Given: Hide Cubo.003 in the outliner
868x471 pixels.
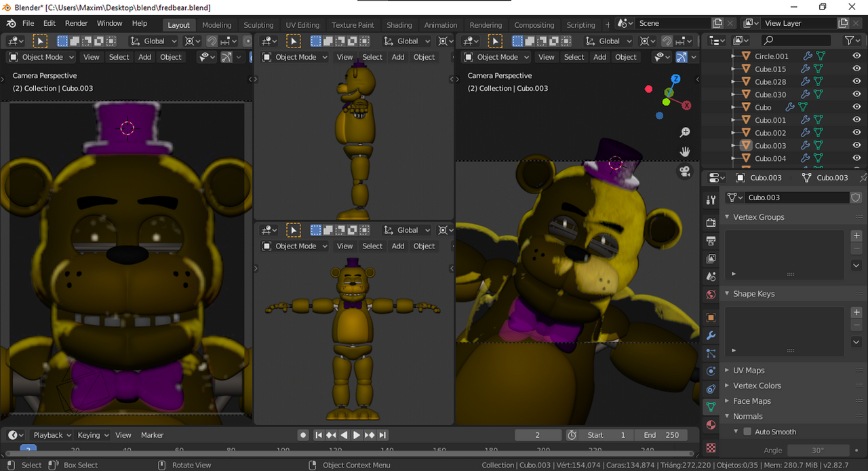Looking at the screenshot, I should (856, 145).
